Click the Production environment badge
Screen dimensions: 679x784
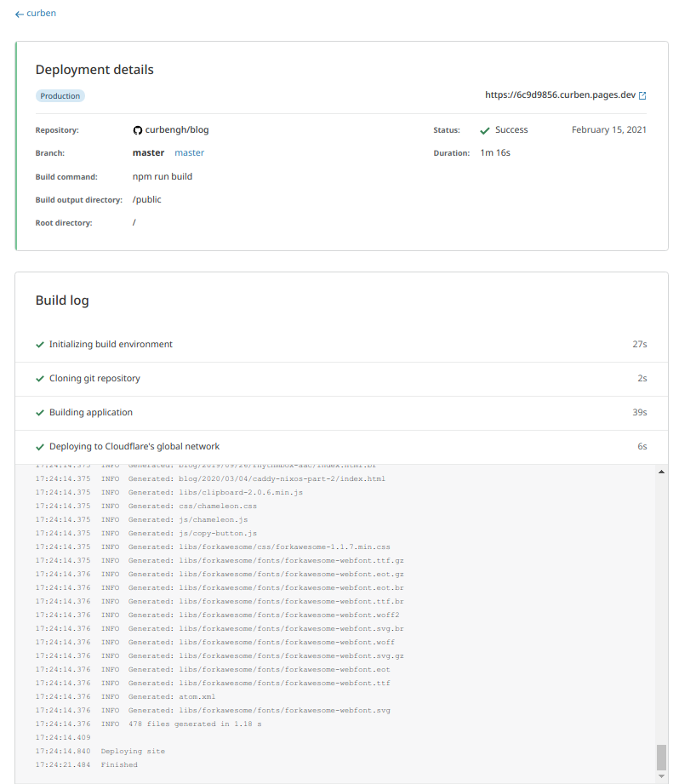(60, 96)
